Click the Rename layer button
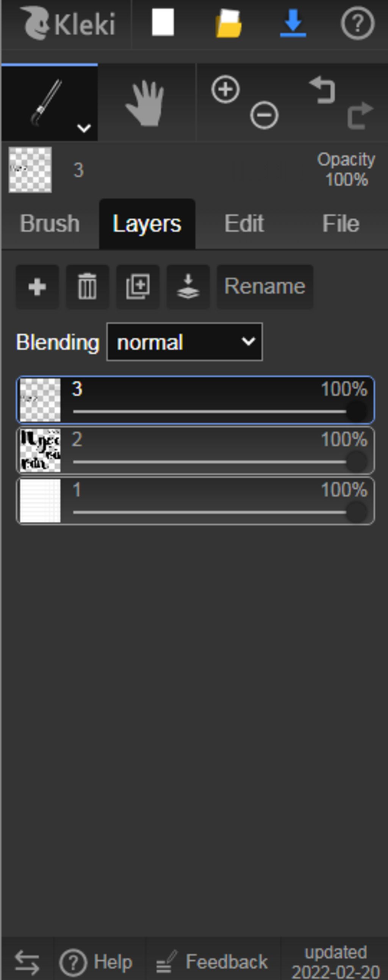 [x=265, y=287]
